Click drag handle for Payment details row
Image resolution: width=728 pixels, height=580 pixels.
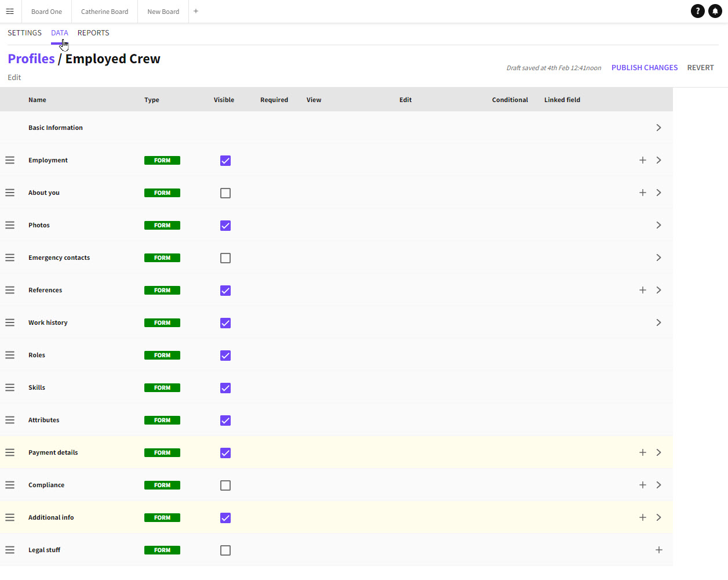10,452
